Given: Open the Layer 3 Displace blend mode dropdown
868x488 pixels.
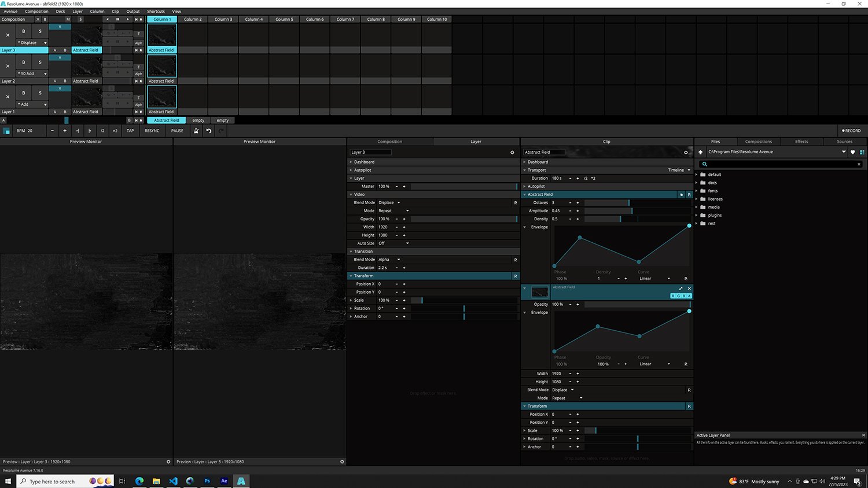Looking at the screenshot, I should tap(32, 43).
